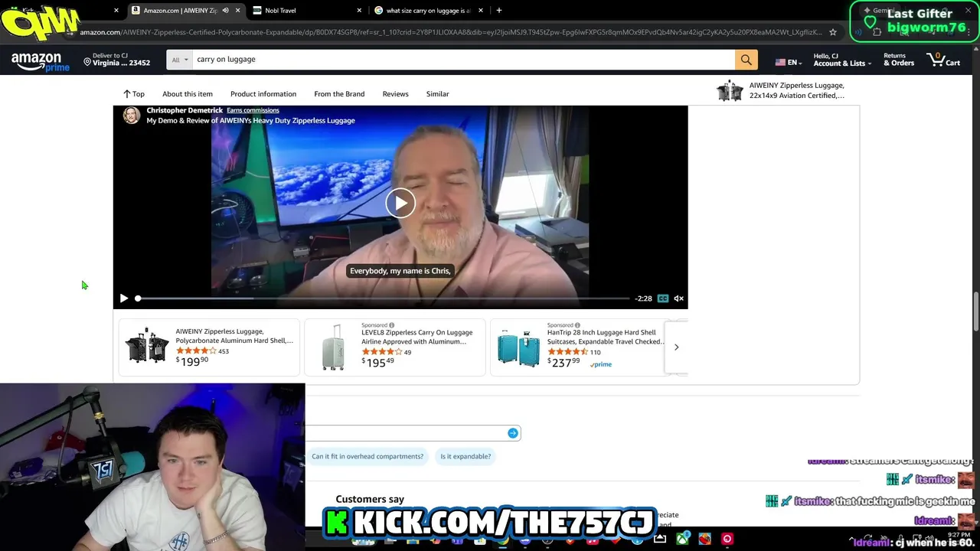Go to From the Brand section
The height and width of the screenshot is (551, 980).
tap(339, 94)
